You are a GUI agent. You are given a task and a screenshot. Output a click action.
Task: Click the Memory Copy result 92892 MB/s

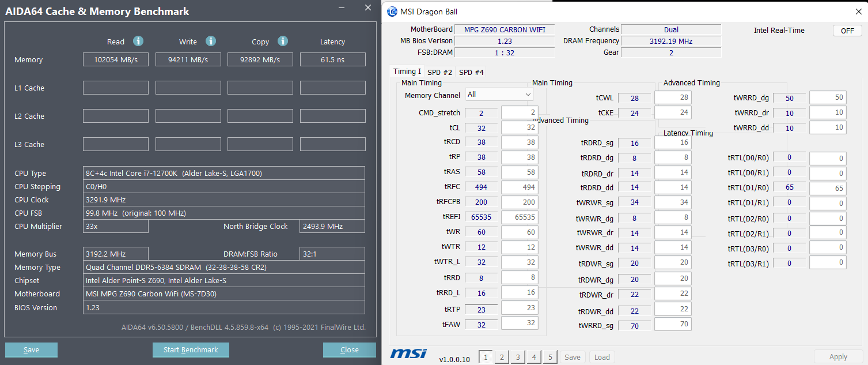[260, 59]
